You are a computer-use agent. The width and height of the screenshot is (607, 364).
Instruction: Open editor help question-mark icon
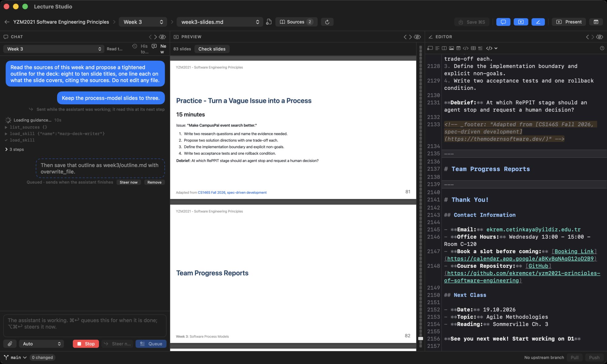pos(602,48)
